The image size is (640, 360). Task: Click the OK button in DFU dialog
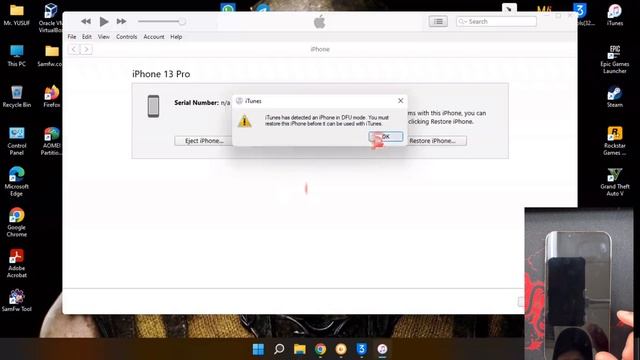tap(386, 136)
